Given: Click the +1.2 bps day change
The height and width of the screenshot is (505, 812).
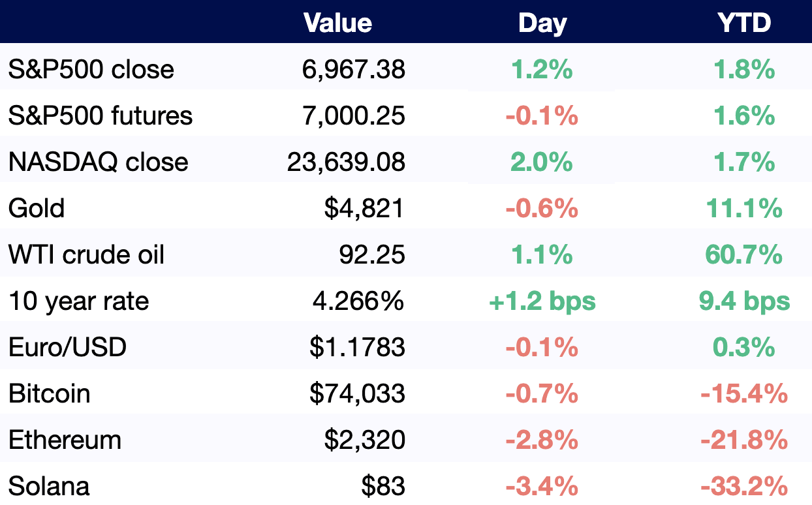Looking at the screenshot, I should [542, 301].
